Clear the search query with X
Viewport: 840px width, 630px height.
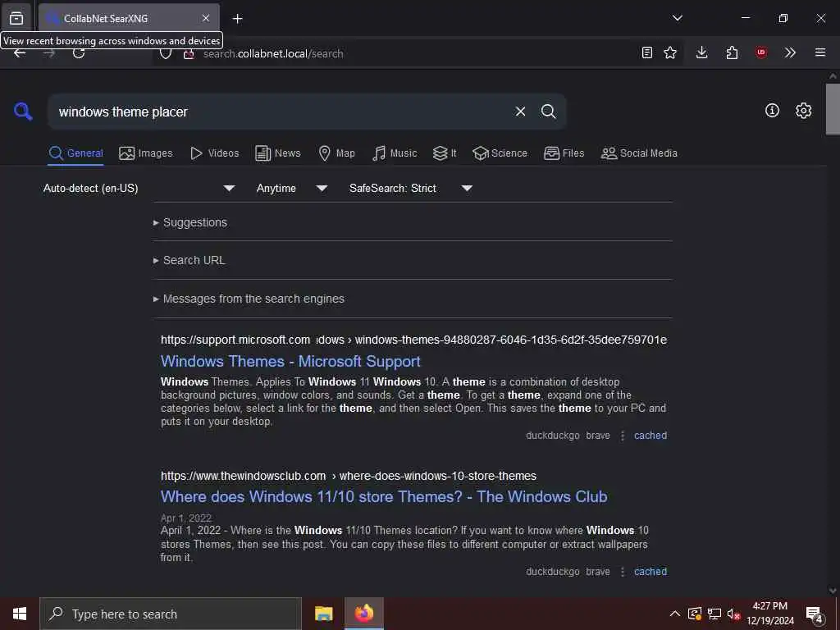(520, 112)
